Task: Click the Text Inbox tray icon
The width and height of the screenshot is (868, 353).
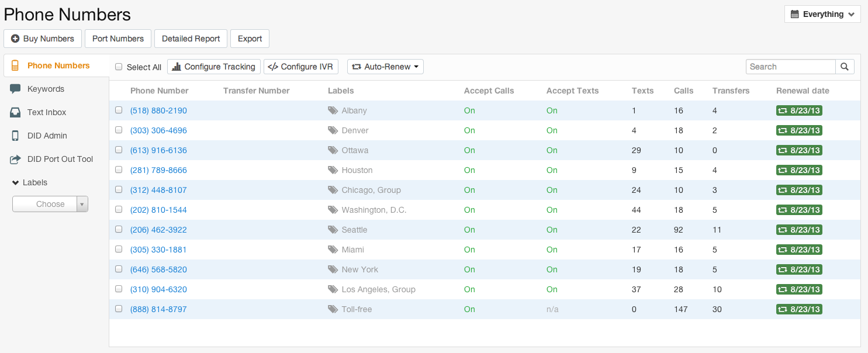Action: 15,112
